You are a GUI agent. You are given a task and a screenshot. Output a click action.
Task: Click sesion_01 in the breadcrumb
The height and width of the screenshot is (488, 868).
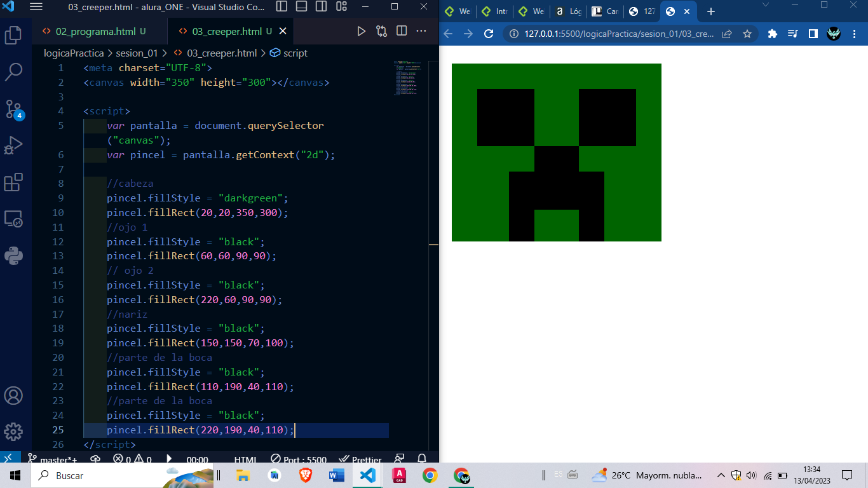pos(137,53)
